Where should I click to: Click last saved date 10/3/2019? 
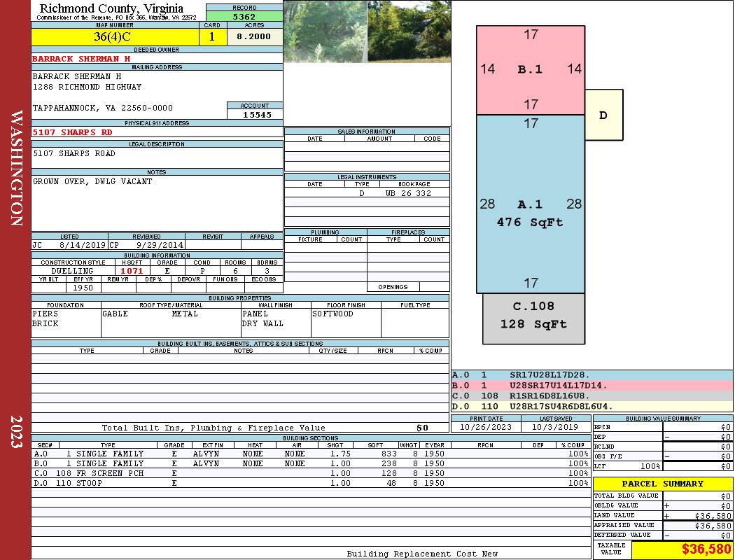555,427
